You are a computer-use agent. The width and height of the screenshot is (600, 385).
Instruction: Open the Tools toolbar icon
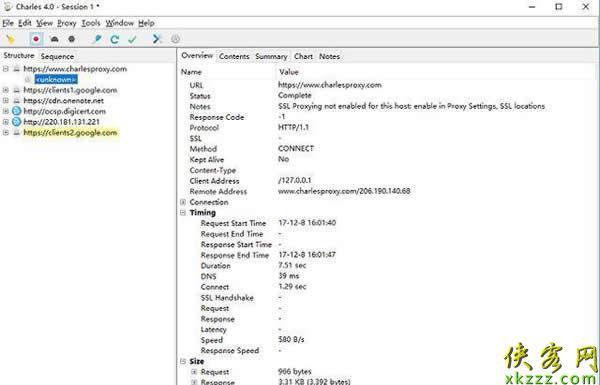click(x=157, y=39)
